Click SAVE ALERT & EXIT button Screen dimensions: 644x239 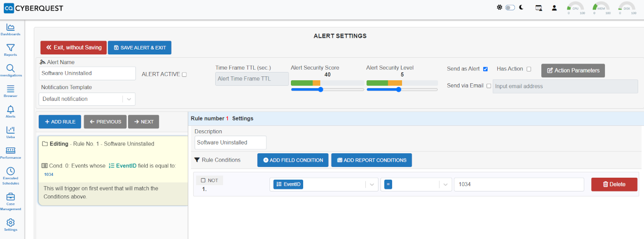(x=139, y=48)
